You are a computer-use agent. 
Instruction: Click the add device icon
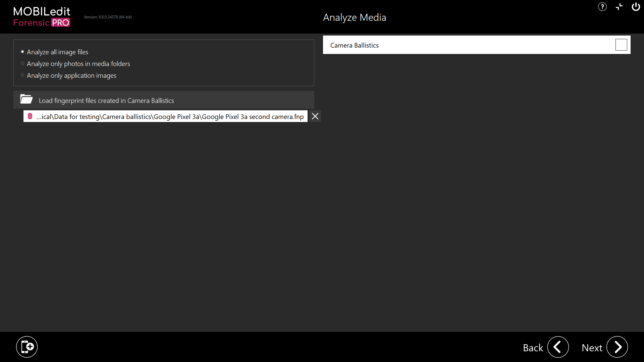click(27, 347)
